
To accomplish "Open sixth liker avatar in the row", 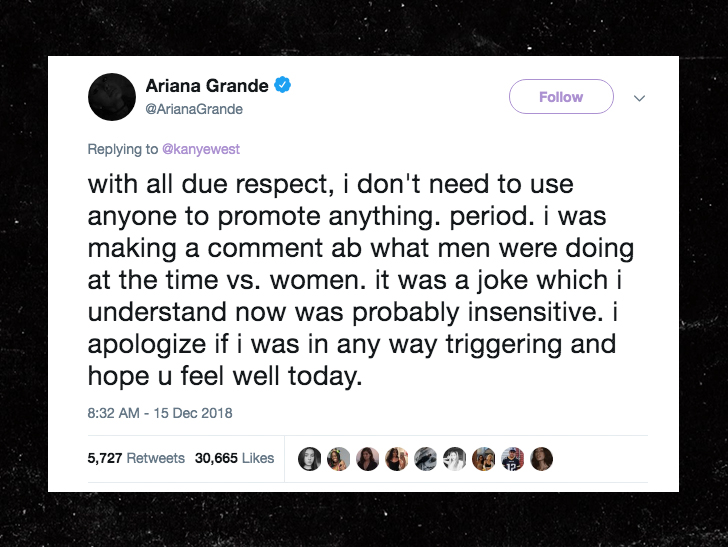I will click(455, 459).
